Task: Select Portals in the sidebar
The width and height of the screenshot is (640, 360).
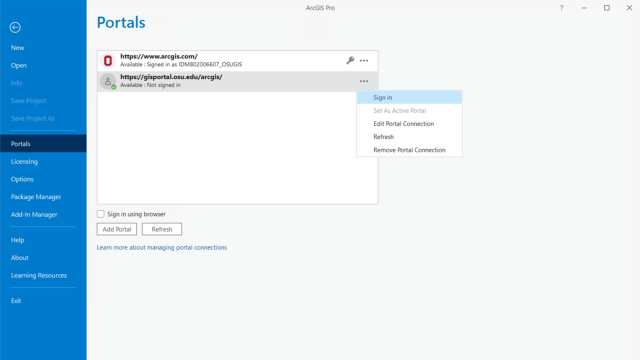Action: click(x=43, y=144)
